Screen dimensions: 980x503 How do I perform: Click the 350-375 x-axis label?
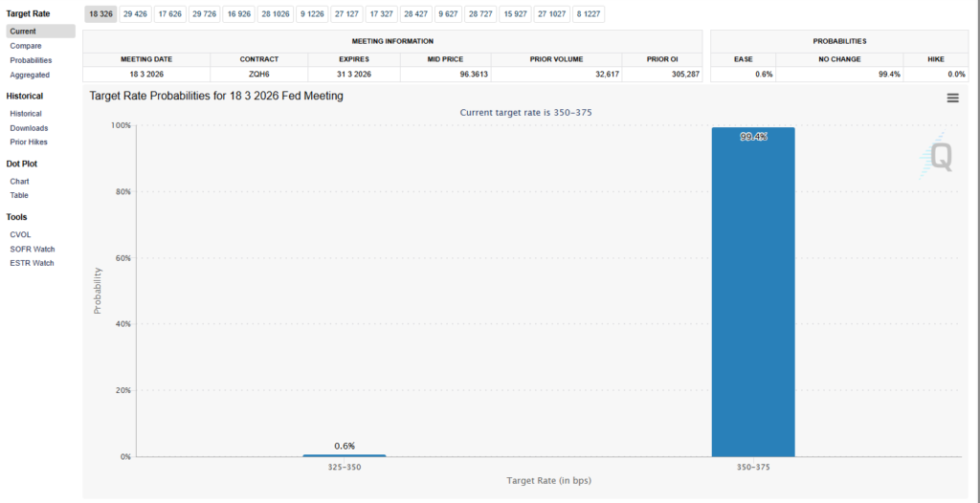(753, 467)
